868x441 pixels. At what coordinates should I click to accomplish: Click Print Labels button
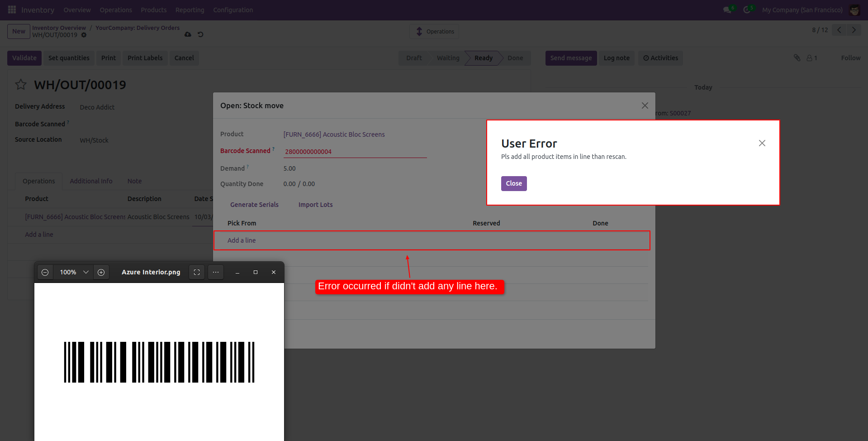pos(145,58)
